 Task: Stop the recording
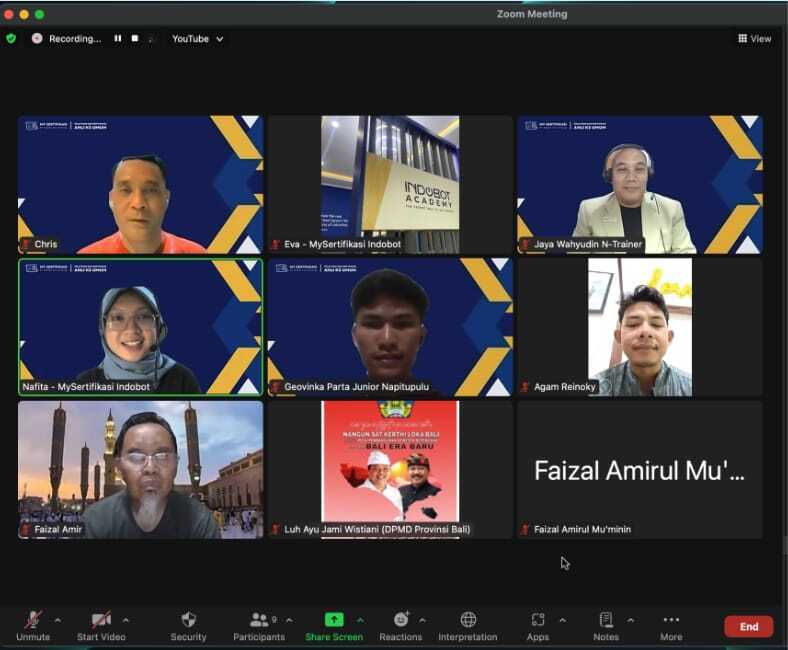pos(133,39)
